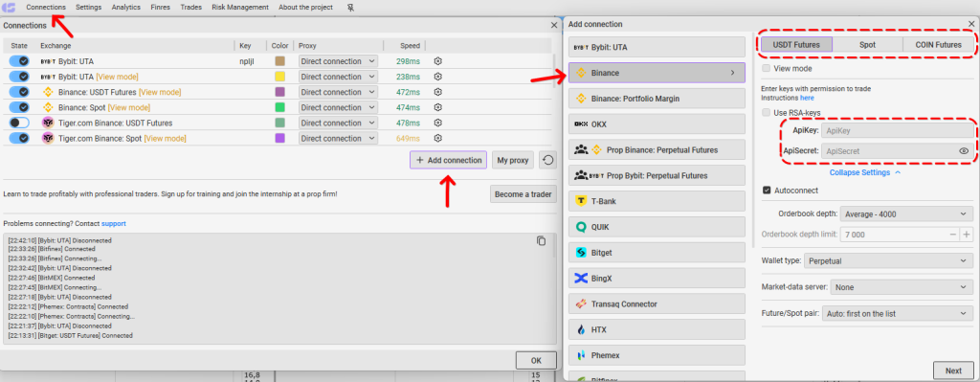Check the Use RSA-keys checkbox

[x=767, y=113]
